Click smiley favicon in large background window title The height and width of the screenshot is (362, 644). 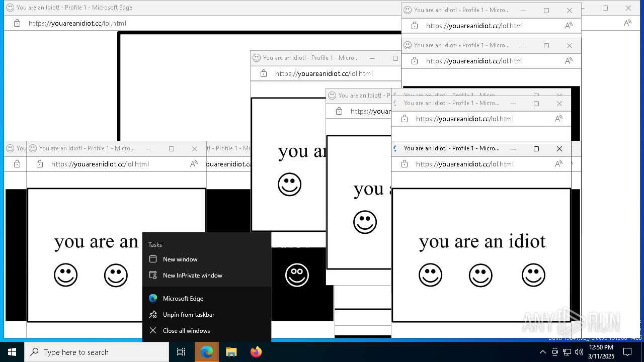(10, 8)
